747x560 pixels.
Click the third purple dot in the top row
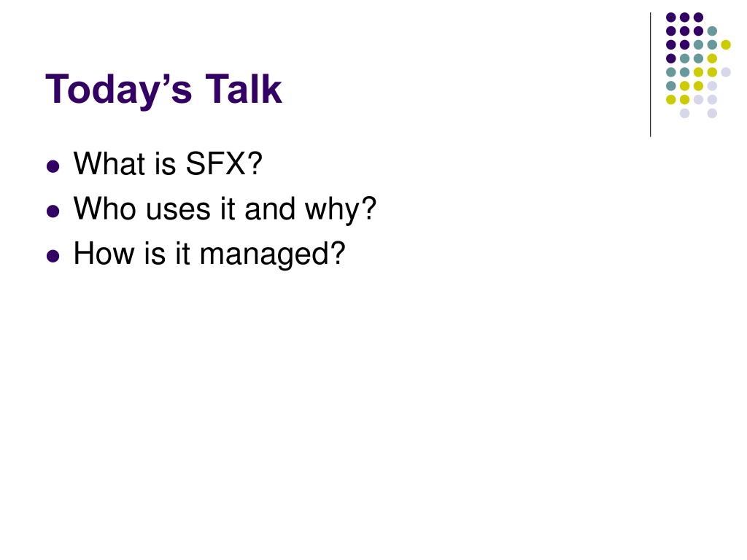pos(698,17)
